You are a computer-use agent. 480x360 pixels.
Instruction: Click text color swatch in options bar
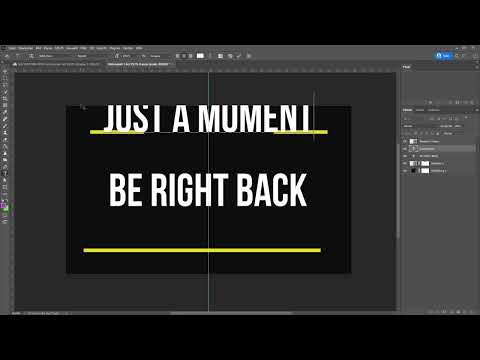click(200, 56)
